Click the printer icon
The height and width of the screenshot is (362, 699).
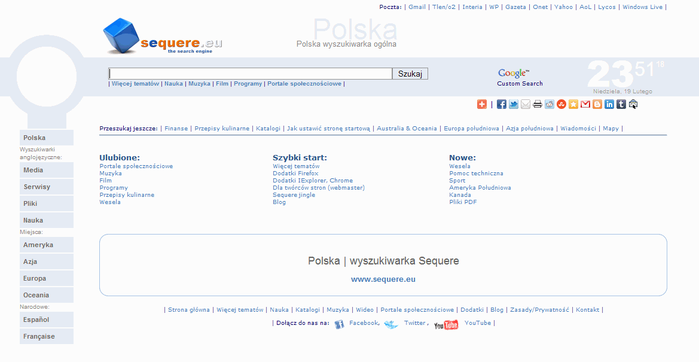click(538, 104)
